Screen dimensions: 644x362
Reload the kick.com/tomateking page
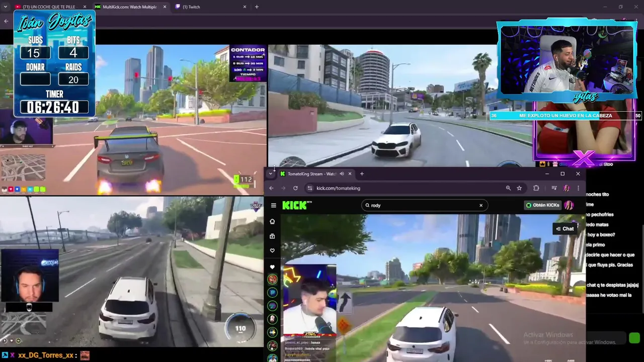pyautogui.click(x=295, y=188)
